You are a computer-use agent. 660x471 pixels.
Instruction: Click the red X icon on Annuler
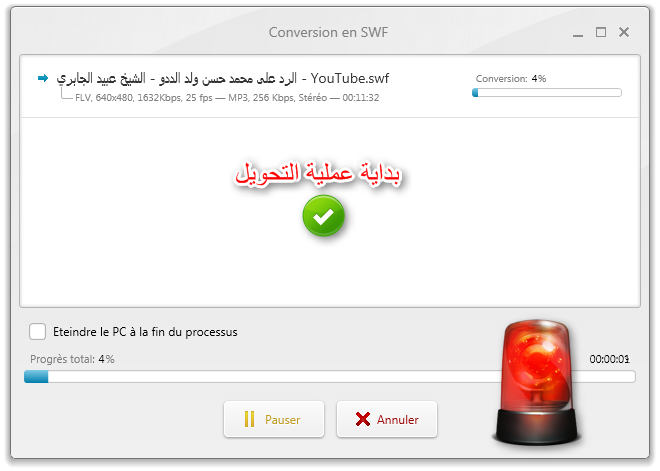point(362,419)
